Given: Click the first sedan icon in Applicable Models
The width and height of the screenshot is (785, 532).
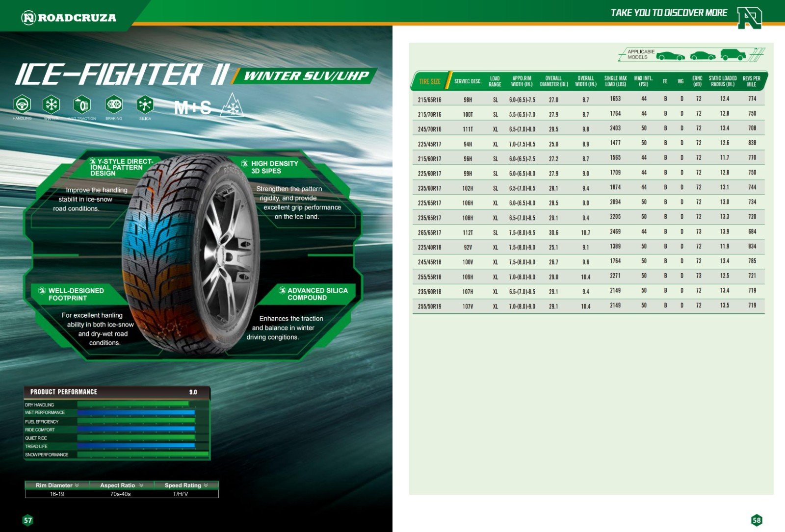Looking at the screenshot, I should (670, 55).
